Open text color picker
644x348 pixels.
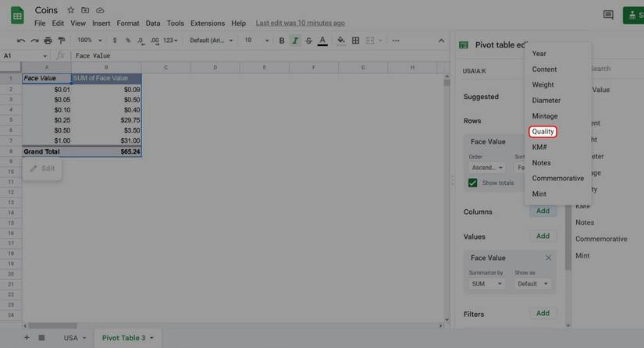click(322, 41)
